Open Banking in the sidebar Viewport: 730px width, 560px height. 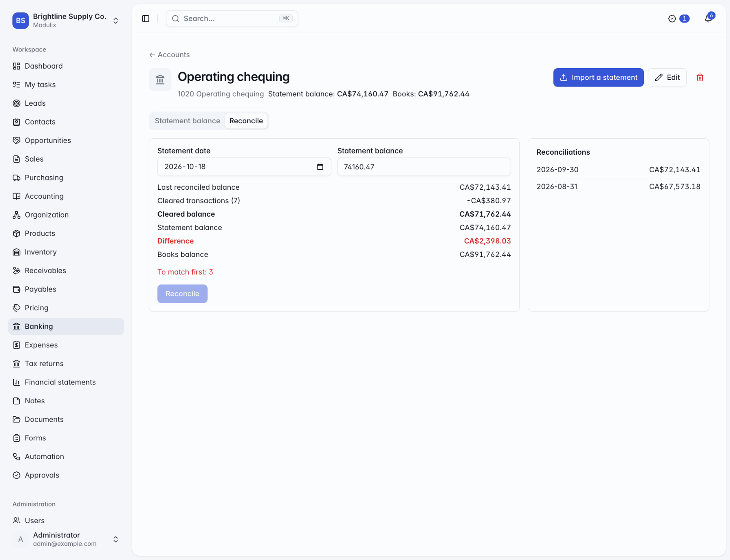[x=66, y=327]
